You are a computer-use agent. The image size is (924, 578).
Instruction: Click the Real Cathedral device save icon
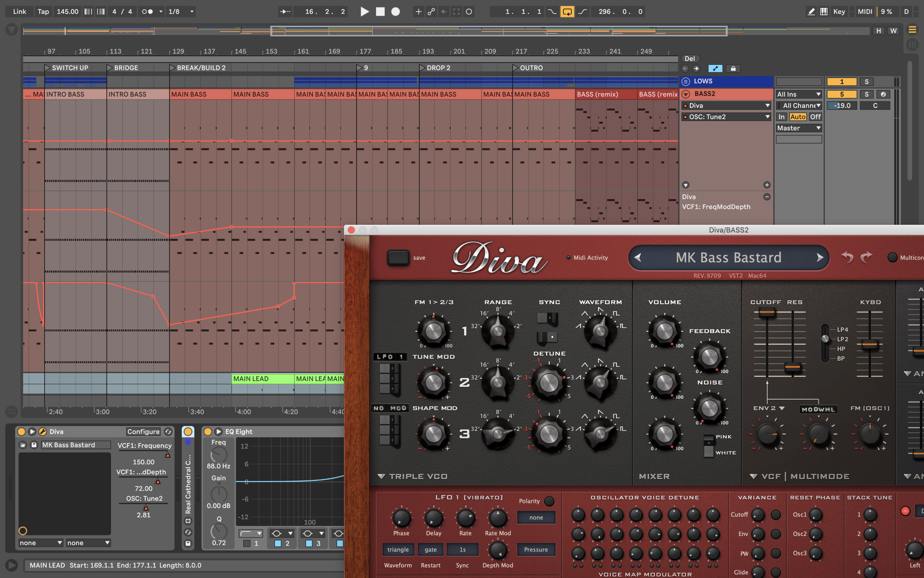(188, 543)
